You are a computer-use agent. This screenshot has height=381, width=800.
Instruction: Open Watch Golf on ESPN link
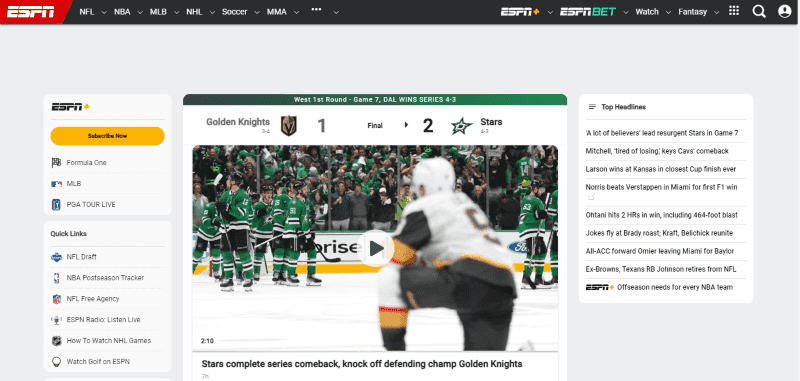click(98, 362)
